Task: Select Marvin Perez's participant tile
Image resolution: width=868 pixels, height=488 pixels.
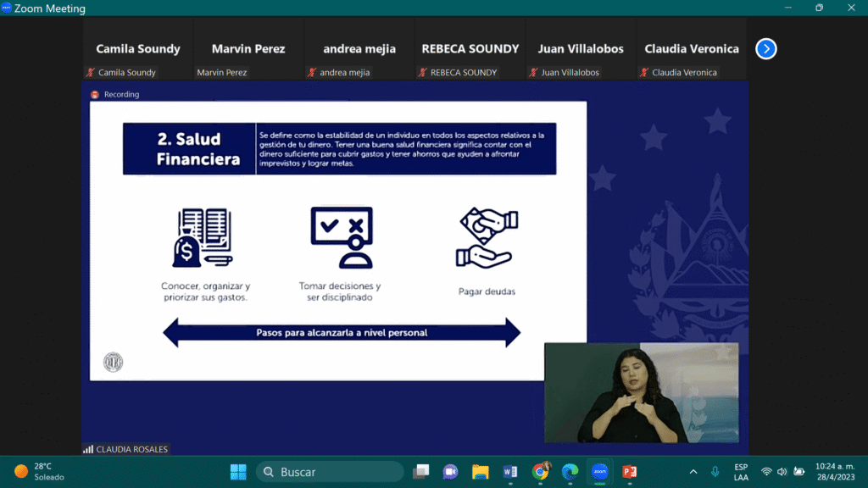Action: [x=248, y=49]
